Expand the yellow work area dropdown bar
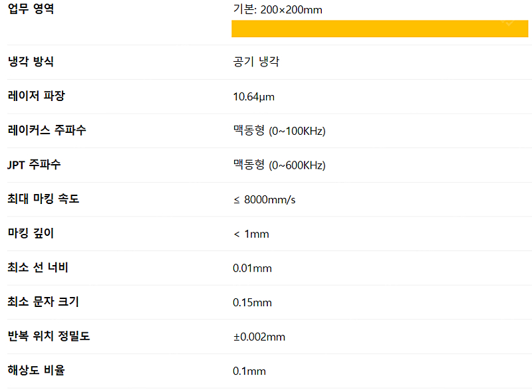532x392 pixels. 379,29
